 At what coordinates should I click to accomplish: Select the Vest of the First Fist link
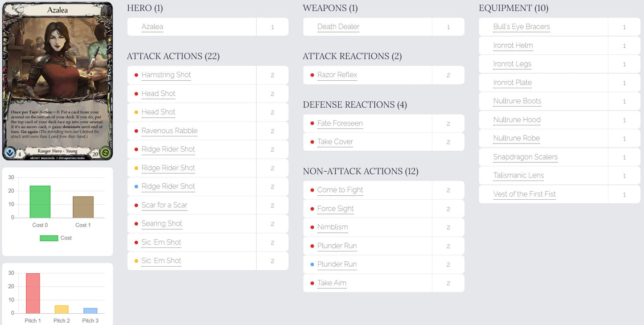point(525,194)
